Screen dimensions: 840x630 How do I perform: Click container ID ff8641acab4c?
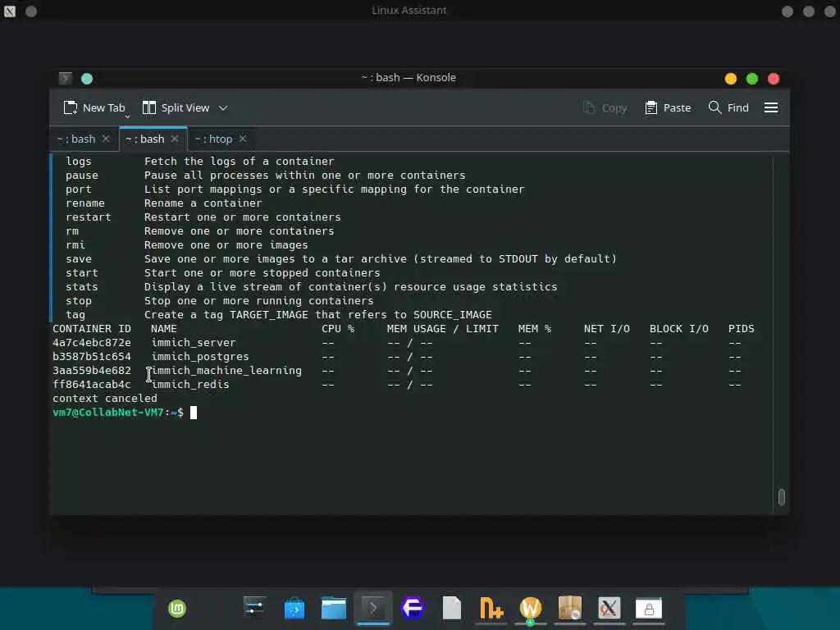92,384
